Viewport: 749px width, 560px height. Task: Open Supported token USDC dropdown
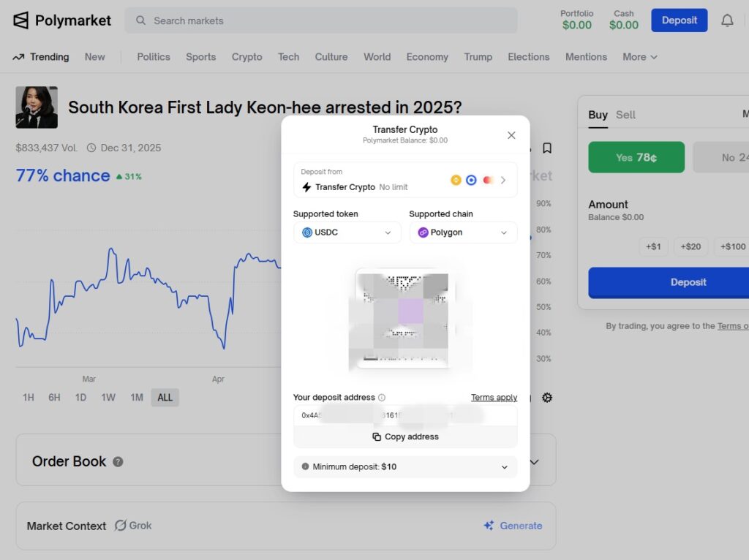click(x=347, y=232)
